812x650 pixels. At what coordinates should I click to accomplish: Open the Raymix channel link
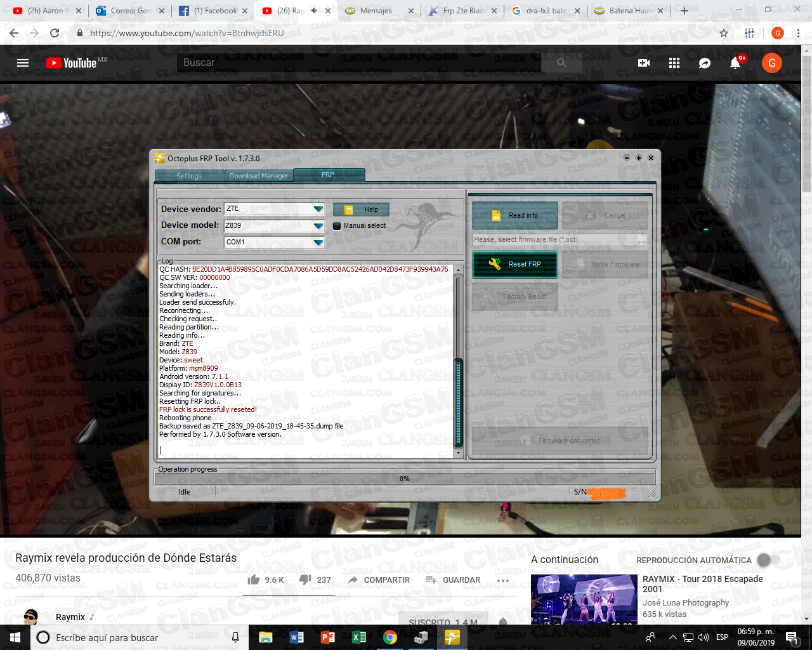[x=70, y=617]
